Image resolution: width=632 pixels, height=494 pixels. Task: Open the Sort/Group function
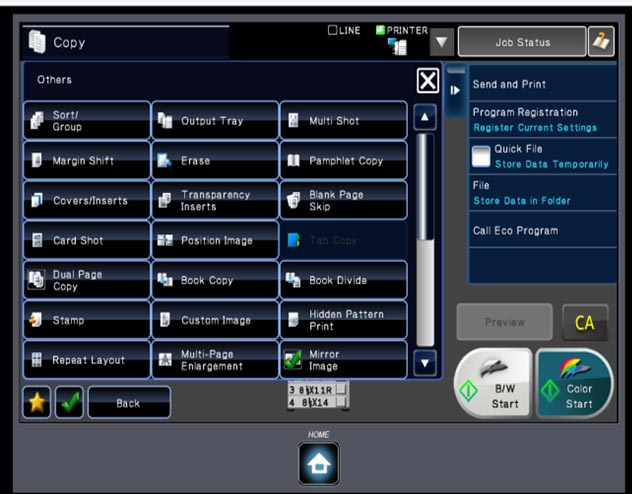pyautogui.click(x=87, y=120)
